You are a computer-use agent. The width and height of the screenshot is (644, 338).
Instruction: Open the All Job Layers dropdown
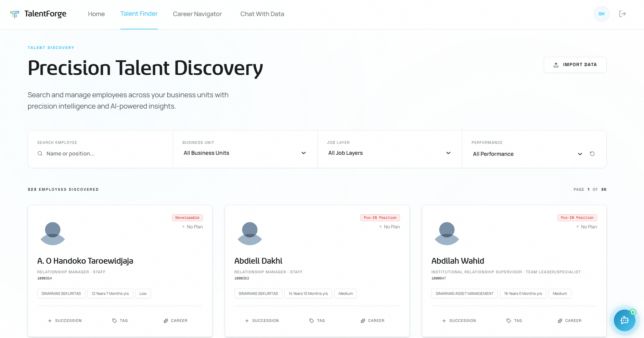(x=389, y=153)
